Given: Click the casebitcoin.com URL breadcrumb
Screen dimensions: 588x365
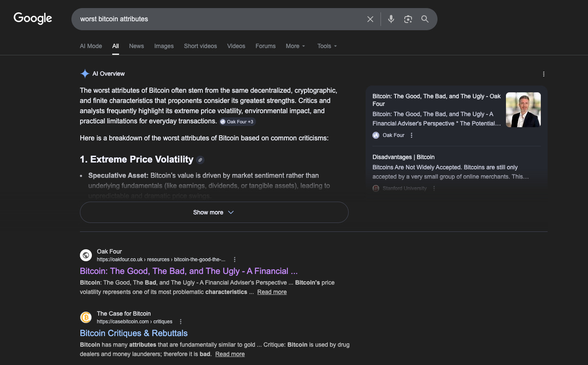Looking at the screenshot, I should tap(135, 322).
